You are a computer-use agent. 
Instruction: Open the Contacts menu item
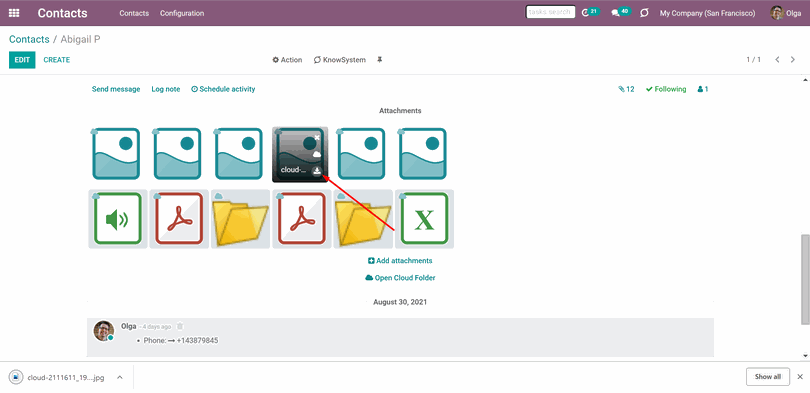(x=134, y=13)
